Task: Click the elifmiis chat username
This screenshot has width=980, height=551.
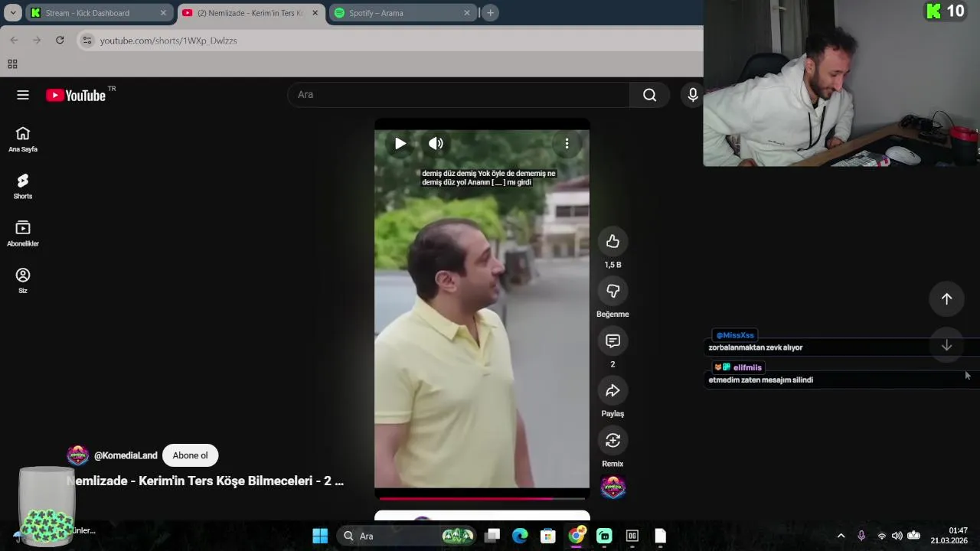Action: point(747,367)
